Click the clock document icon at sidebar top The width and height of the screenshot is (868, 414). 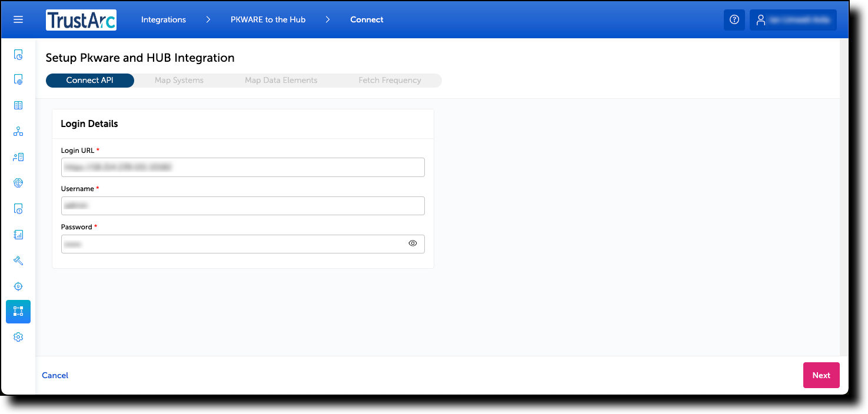click(x=18, y=54)
